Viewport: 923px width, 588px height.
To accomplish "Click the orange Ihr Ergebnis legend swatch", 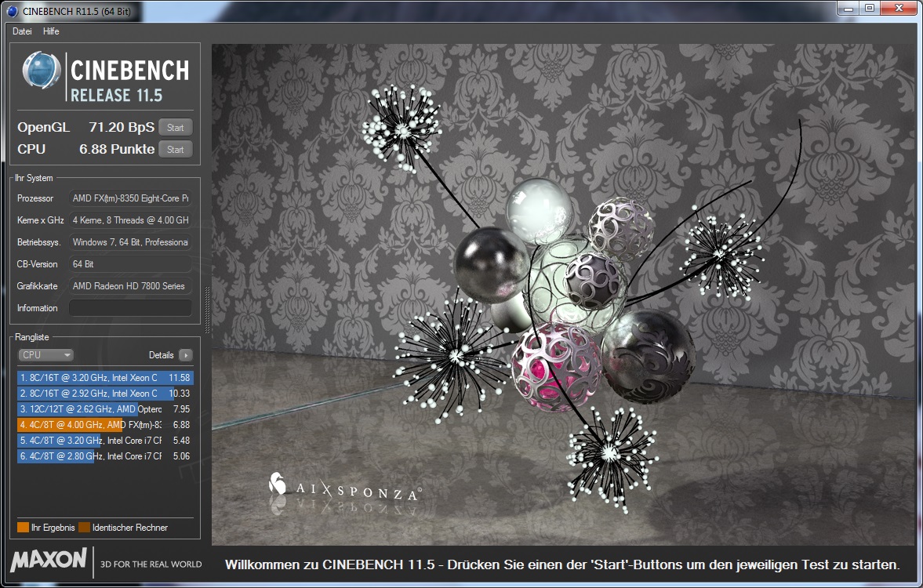I will [x=23, y=528].
